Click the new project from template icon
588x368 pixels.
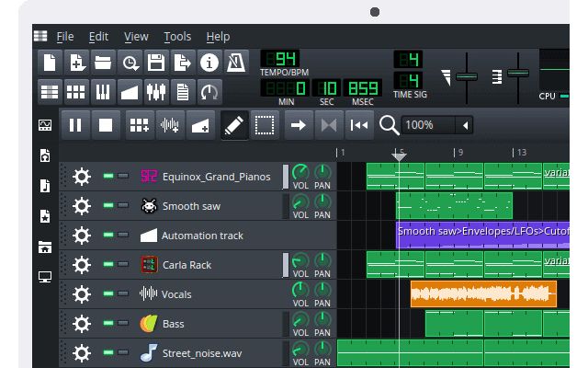click(76, 63)
